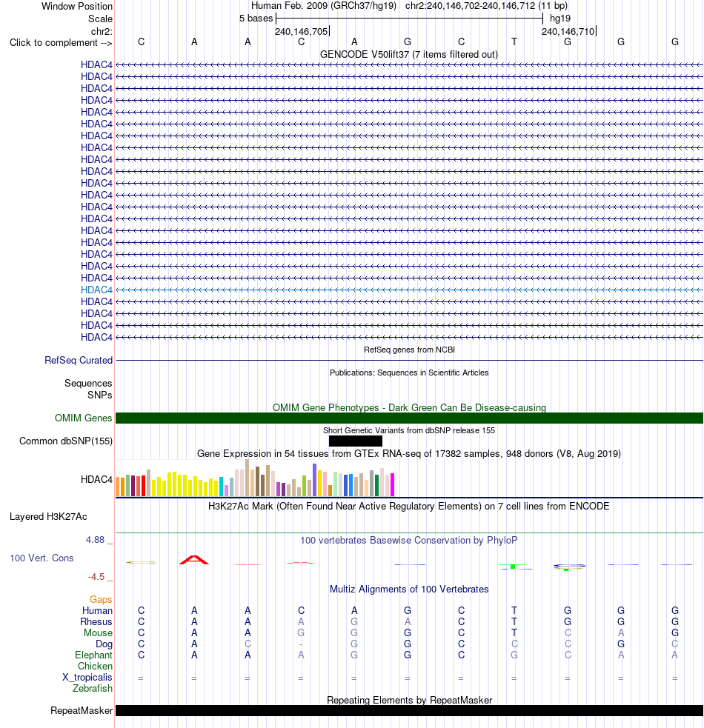Open the H3K27Ac Mark track title
The image size is (704, 728).
point(409,507)
